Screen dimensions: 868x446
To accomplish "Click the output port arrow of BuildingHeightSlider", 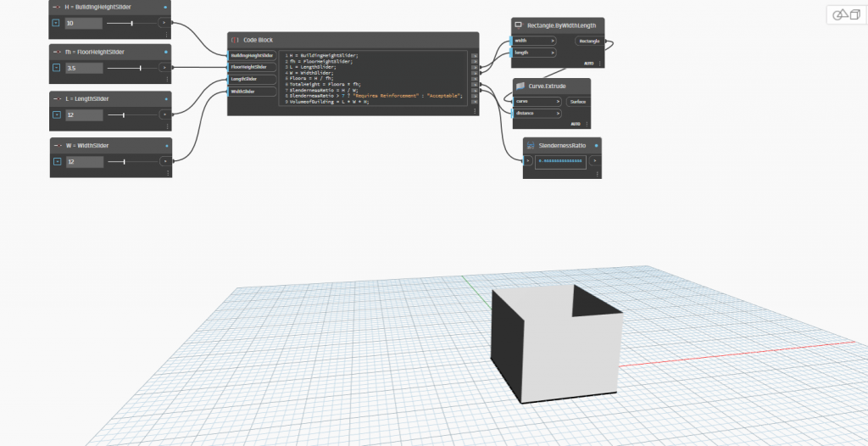I will click(x=164, y=23).
